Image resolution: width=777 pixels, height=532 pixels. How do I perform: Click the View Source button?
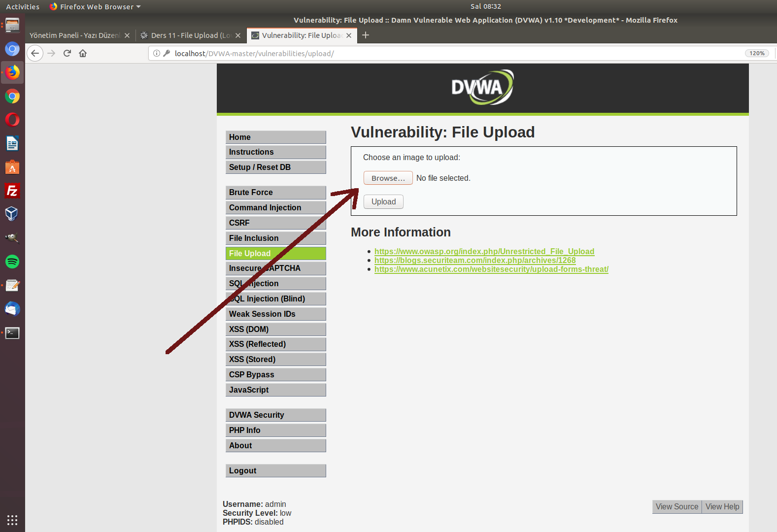(677, 507)
